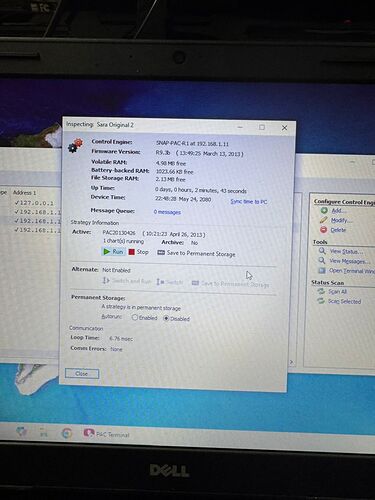Screen dimensions: 375x500
Task: Save active strategy to Permanent Storage
Action: tap(196, 253)
